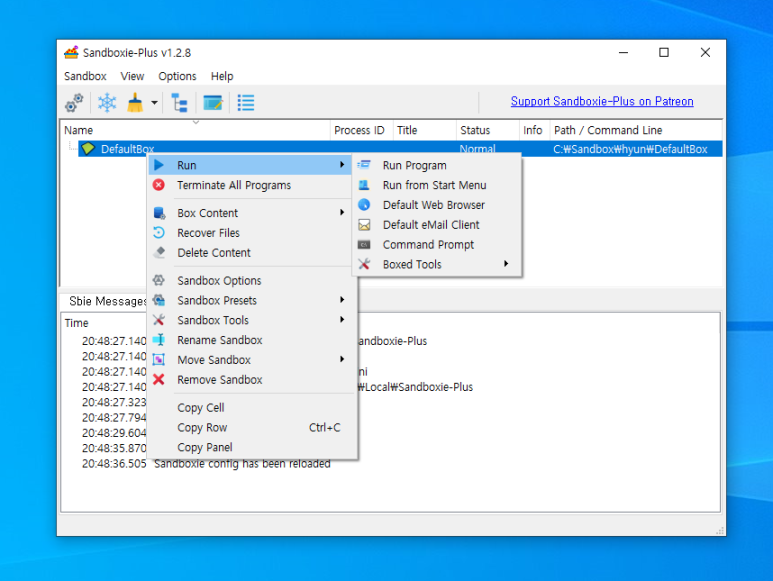Click the Box Content icon
Viewport: 773px width, 581px height.
click(159, 213)
